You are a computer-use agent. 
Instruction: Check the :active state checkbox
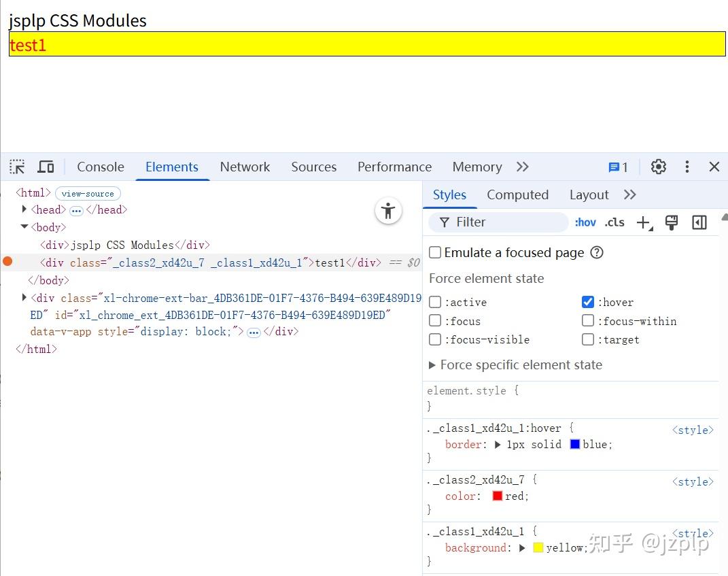tap(435, 302)
